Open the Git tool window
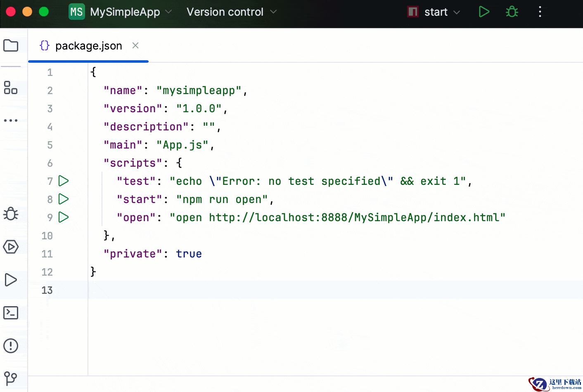 click(x=11, y=378)
